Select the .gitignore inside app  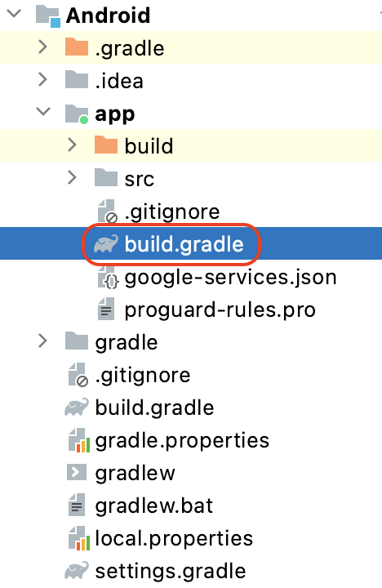tap(172, 212)
